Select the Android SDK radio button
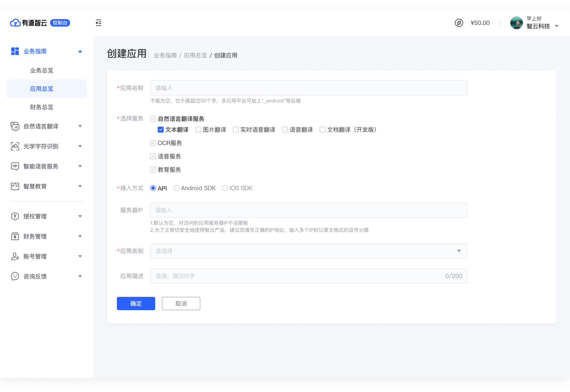570x392 pixels. (176, 188)
